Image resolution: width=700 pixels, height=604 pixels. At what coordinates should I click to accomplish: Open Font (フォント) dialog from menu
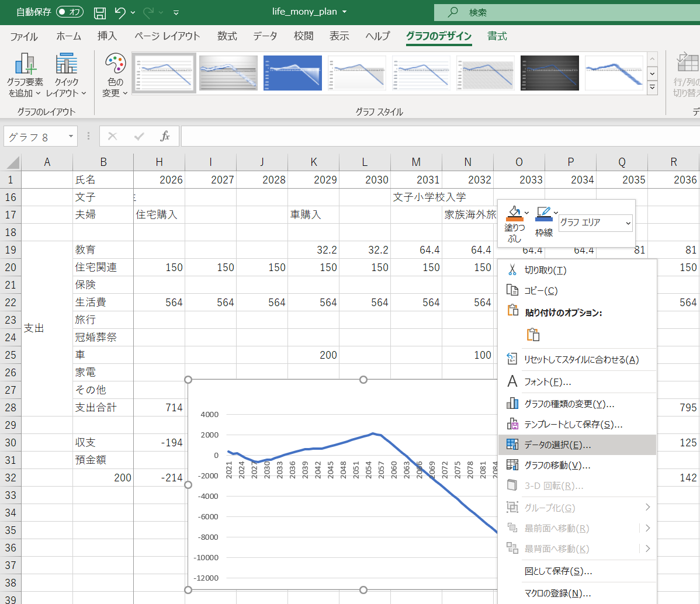pos(577,381)
